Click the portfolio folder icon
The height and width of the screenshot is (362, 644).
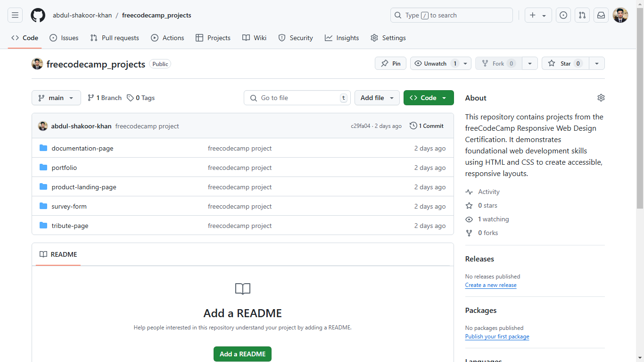click(x=43, y=168)
